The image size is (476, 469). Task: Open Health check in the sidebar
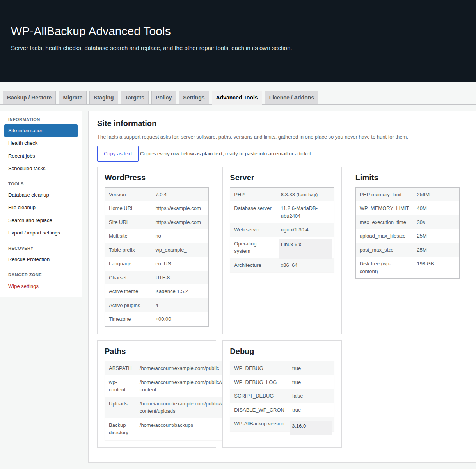point(41,143)
